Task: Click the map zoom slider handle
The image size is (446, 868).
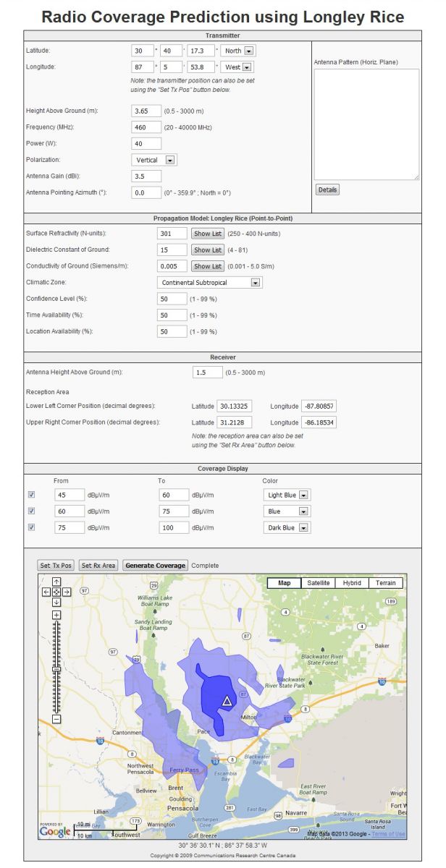Action: [56, 669]
